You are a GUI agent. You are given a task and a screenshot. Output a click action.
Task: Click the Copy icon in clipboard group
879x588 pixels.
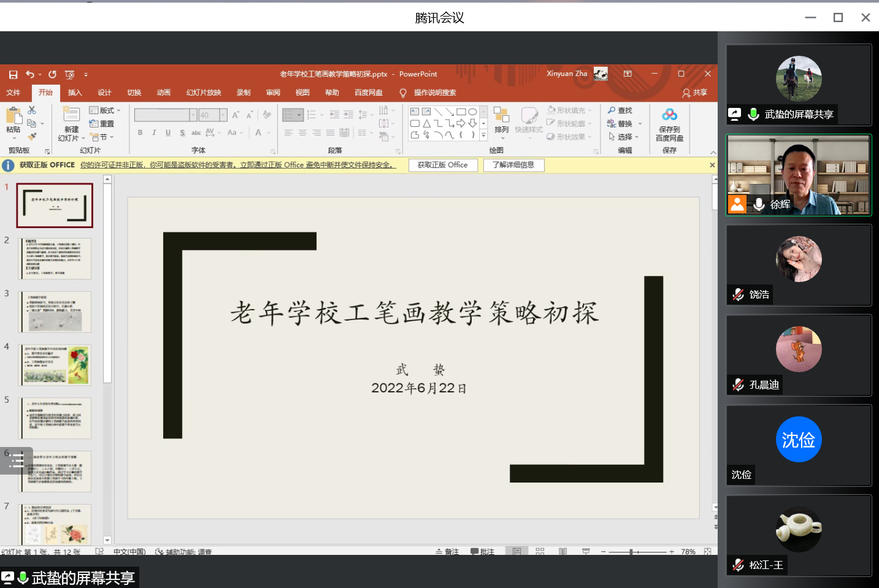point(32,123)
